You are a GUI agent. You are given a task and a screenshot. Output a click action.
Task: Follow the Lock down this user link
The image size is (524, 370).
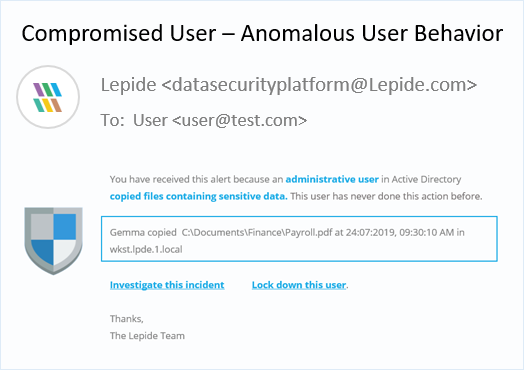click(x=299, y=285)
